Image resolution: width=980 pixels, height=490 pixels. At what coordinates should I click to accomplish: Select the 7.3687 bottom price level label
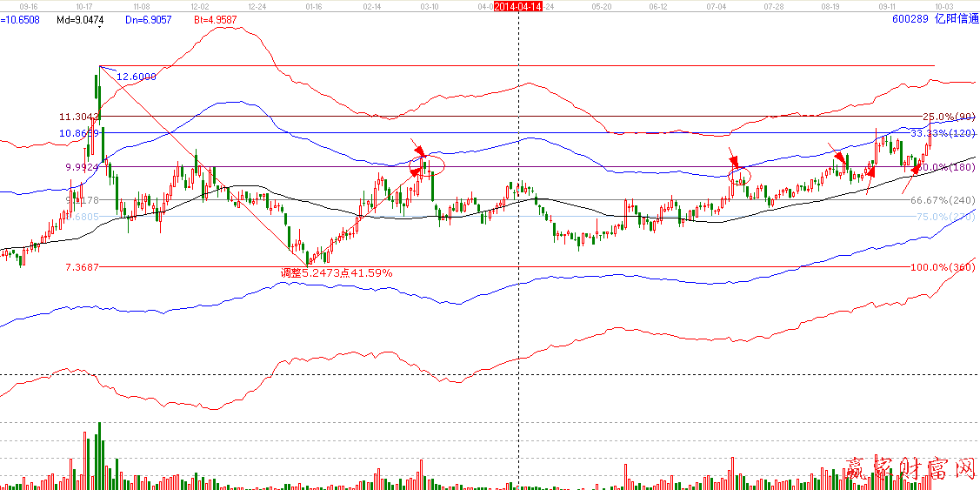pos(81,267)
